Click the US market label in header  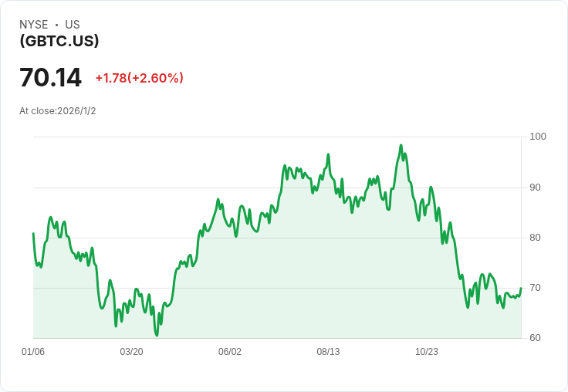click(x=73, y=25)
